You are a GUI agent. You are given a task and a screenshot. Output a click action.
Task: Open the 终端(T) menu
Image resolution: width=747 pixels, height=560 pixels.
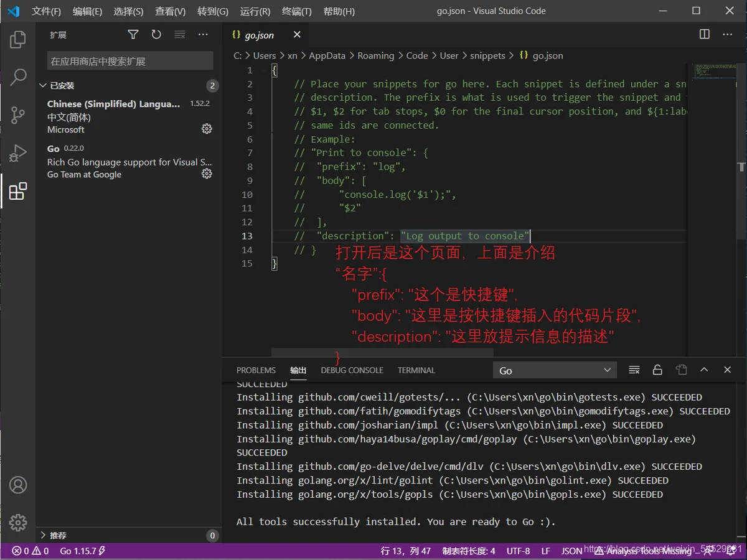pos(297,11)
